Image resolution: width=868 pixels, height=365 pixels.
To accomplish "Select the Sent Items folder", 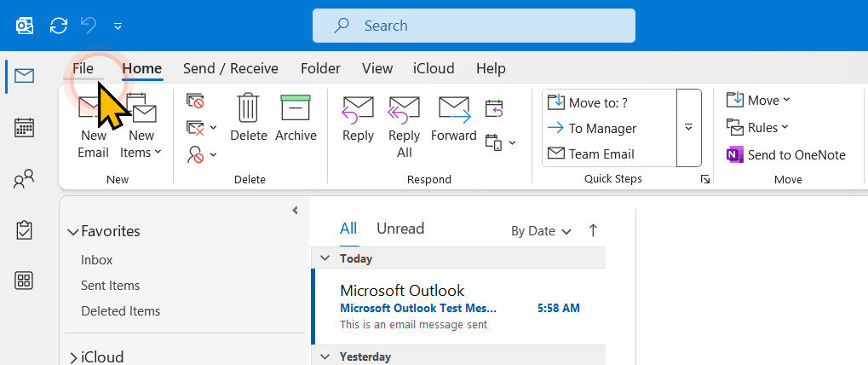I will [110, 286].
